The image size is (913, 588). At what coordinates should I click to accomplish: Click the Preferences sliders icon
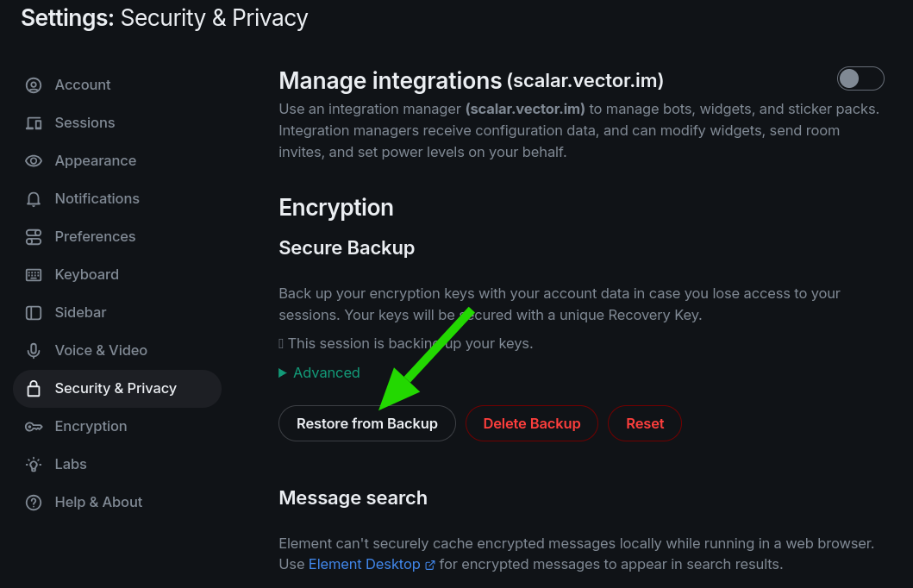click(34, 237)
